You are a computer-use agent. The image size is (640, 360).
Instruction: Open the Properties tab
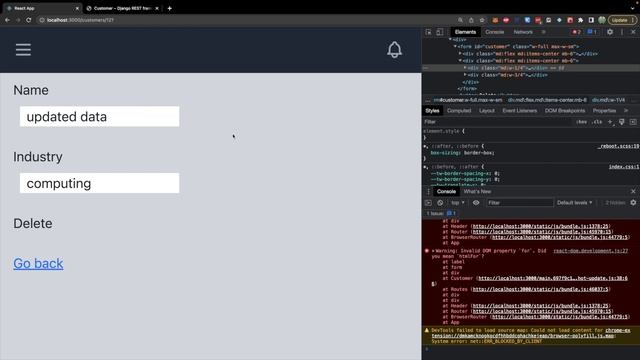pyautogui.click(x=604, y=111)
